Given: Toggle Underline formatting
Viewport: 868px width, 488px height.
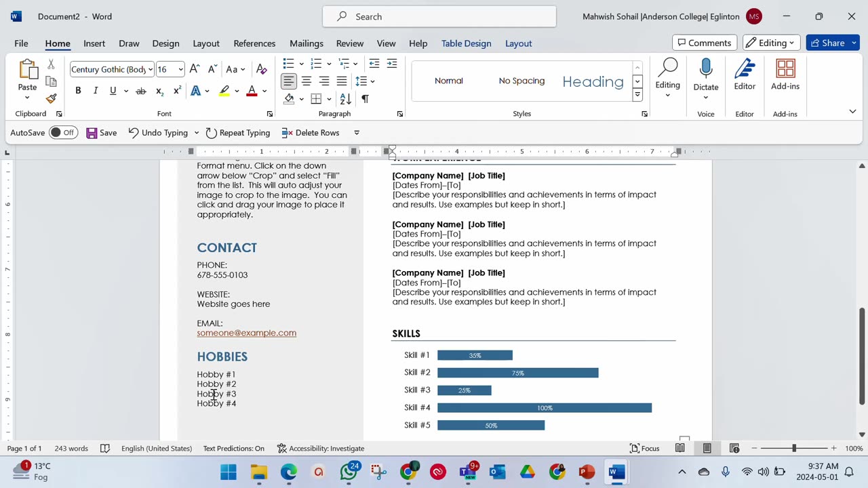Looking at the screenshot, I should click(x=113, y=91).
